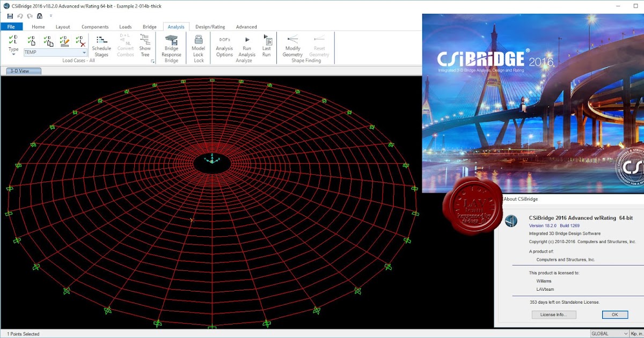This screenshot has width=644, height=338.
Task: Open DOF's Analysis Options
Action: [x=224, y=46]
